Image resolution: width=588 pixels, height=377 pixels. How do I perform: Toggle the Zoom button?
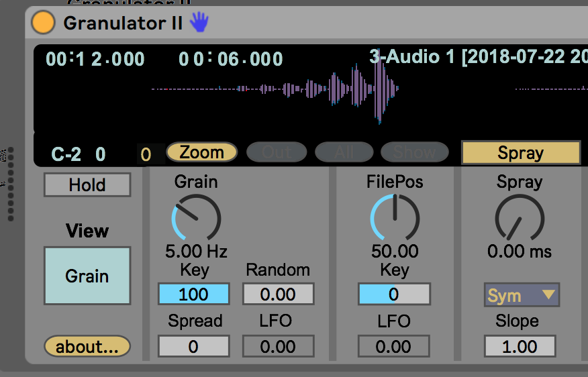point(202,152)
